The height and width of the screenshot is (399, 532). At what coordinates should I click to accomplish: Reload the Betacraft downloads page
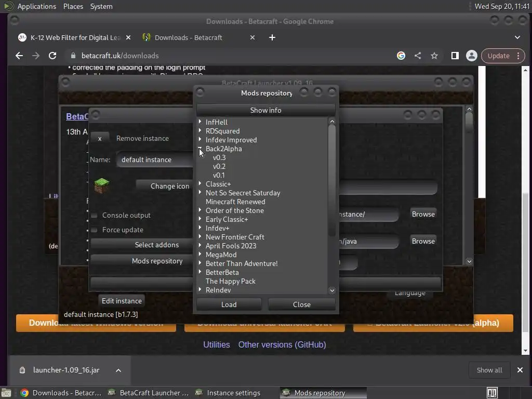click(52, 56)
